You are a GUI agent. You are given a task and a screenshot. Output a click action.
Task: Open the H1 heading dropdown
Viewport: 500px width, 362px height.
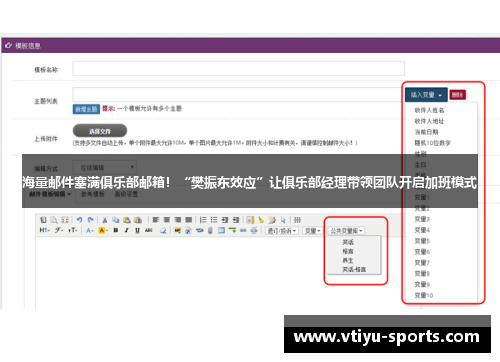(45, 230)
